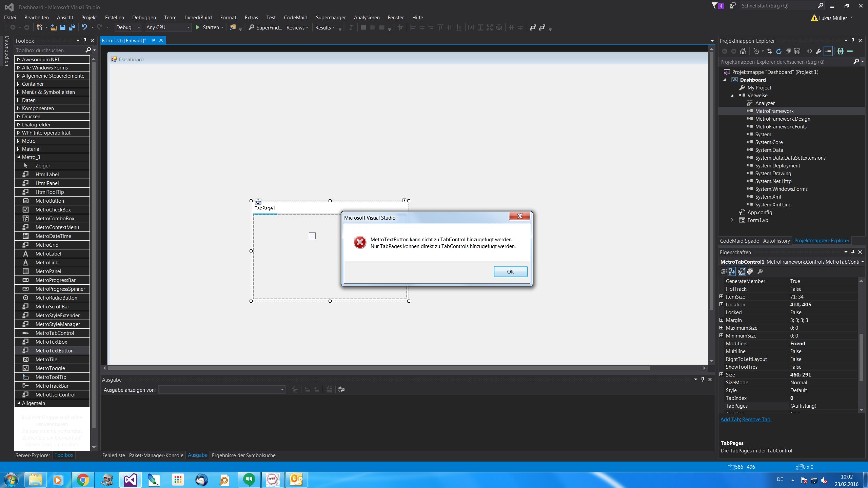Switch to the Fehlerliste tab
The height and width of the screenshot is (488, 868).
pos(114,455)
